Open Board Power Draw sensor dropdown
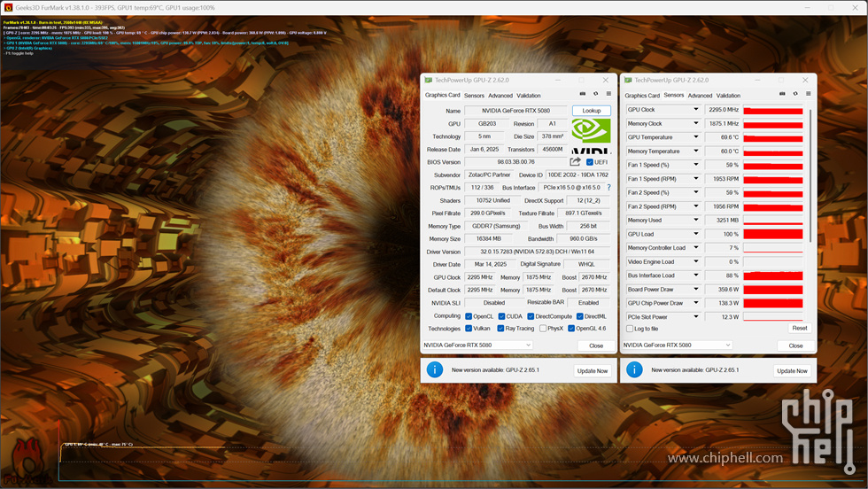Screen dimensions: 868x489 [x=696, y=289]
